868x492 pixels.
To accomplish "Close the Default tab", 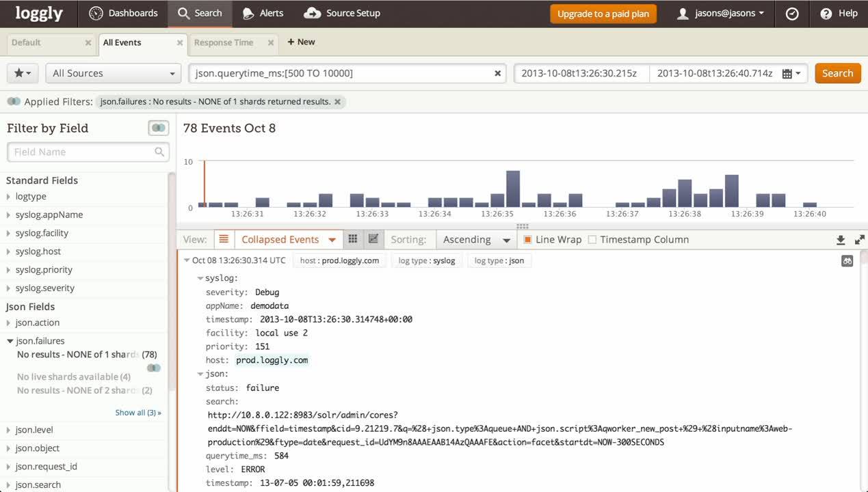I will pyautogui.click(x=88, y=42).
